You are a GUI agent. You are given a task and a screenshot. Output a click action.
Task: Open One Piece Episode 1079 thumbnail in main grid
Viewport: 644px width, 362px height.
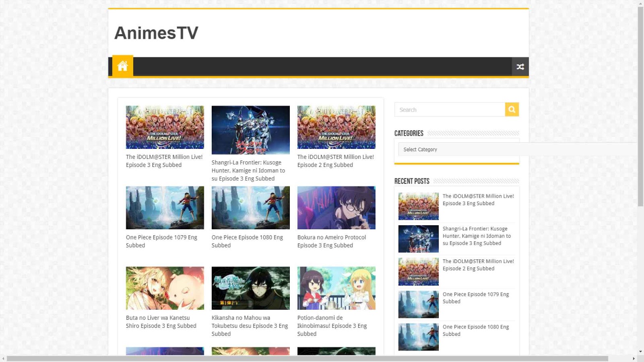click(x=165, y=208)
